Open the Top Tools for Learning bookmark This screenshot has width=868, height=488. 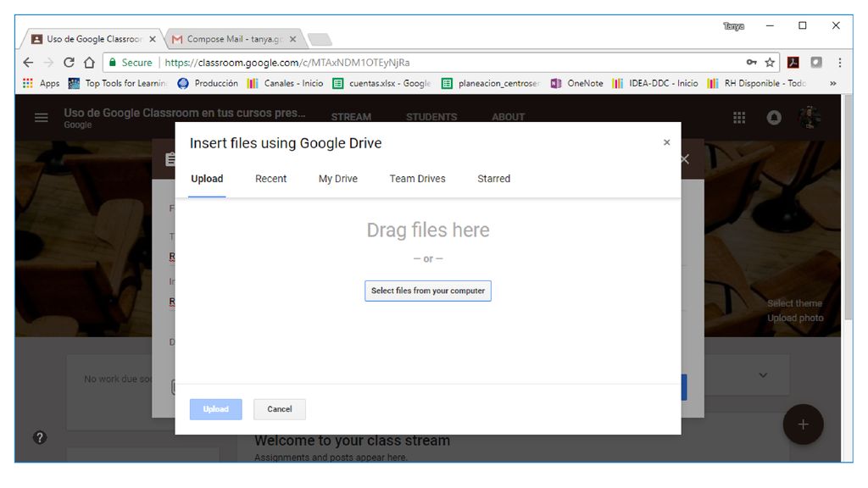(117, 83)
